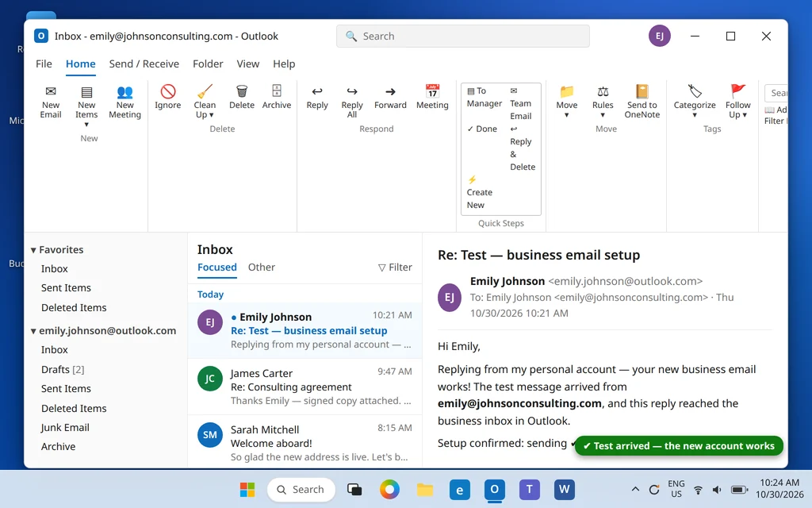Open Sent Items under the outlook.com account
Screen dimensions: 812x508
pyautogui.click(x=66, y=388)
